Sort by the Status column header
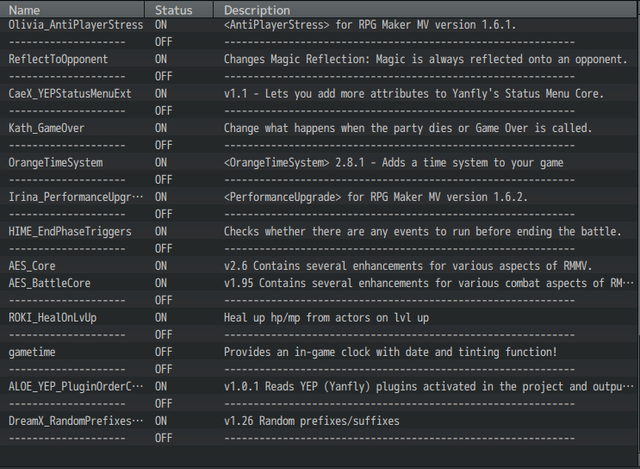The image size is (640, 469). tap(179, 10)
